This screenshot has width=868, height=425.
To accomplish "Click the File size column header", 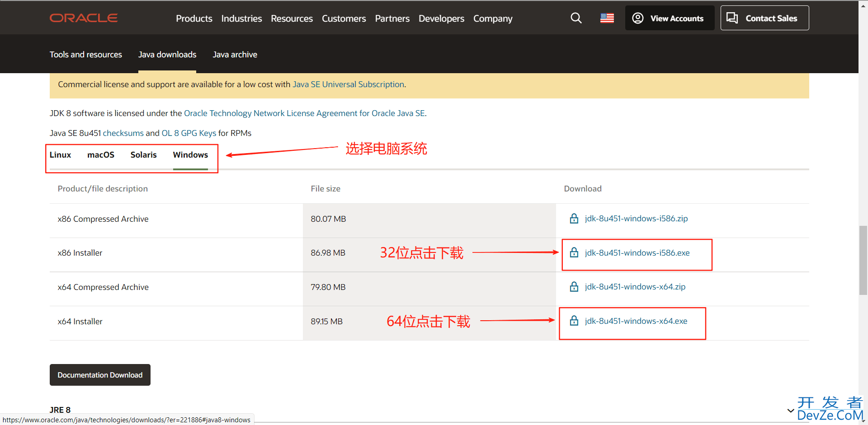I will pos(325,189).
